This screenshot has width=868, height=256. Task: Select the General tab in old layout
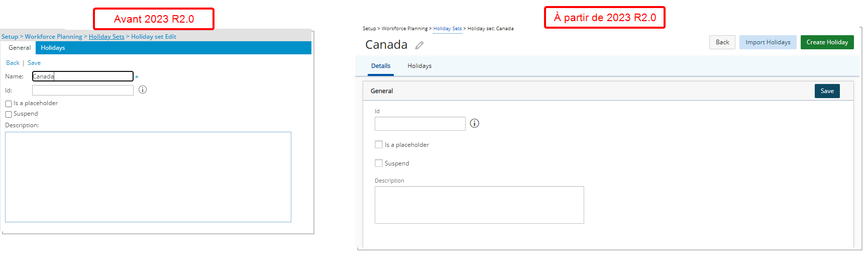(20, 48)
